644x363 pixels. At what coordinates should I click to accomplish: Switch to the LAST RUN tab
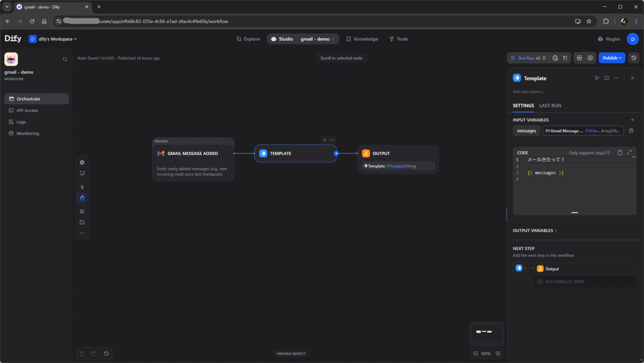pos(550,105)
